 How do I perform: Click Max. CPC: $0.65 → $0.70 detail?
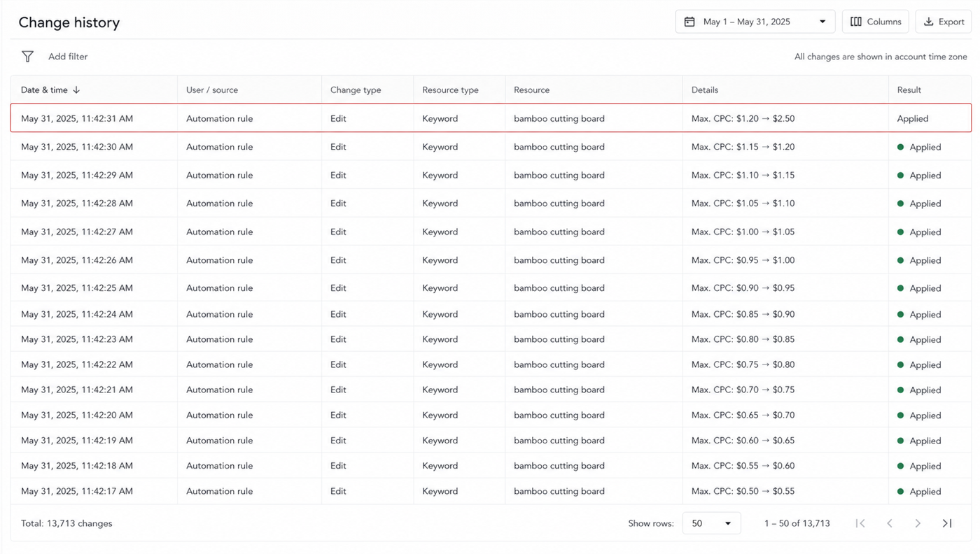click(743, 415)
